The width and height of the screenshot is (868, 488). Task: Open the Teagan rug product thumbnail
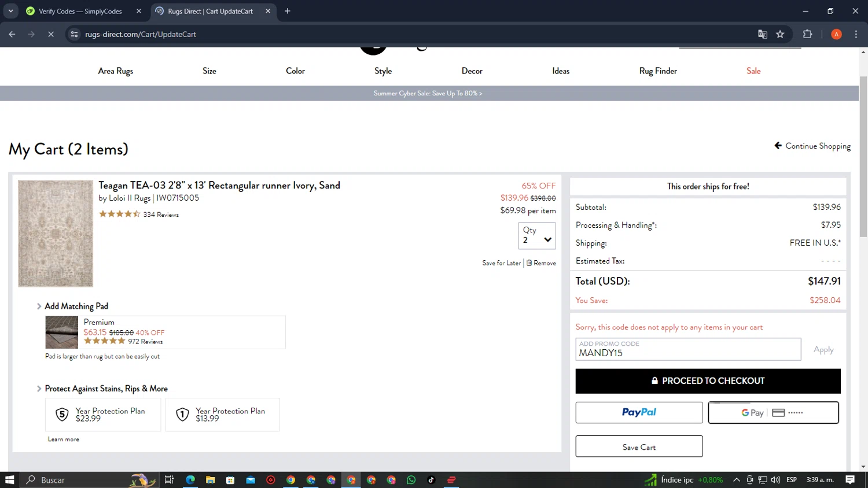click(56, 234)
